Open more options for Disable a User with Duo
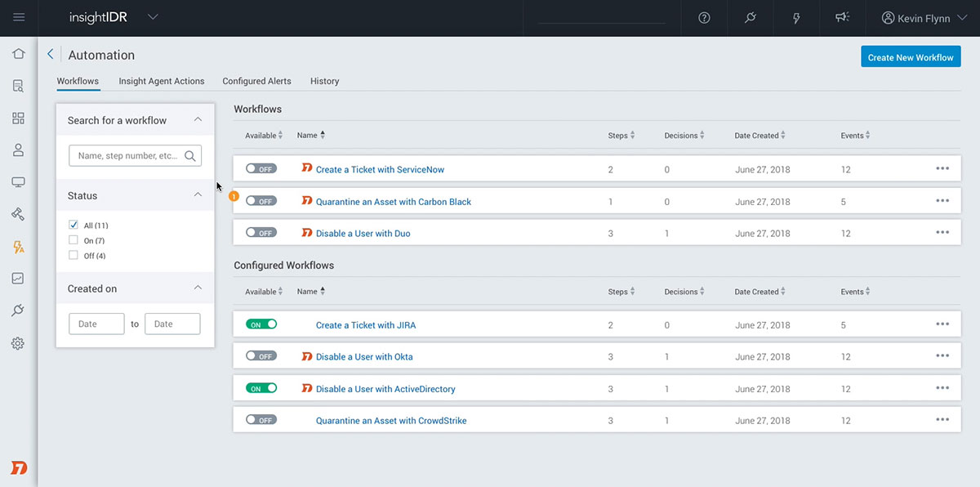980x487 pixels. tap(942, 233)
